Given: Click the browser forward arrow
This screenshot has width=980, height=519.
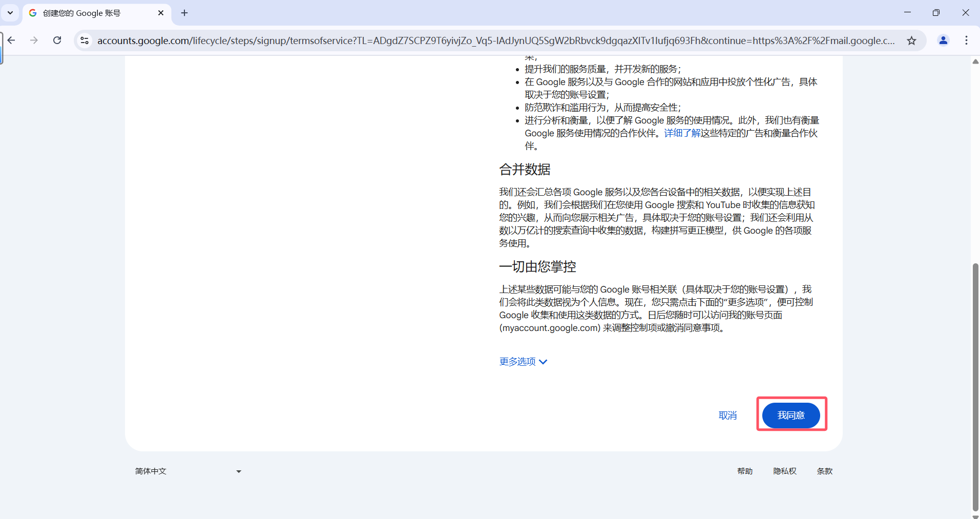Looking at the screenshot, I should click(34, 40).
